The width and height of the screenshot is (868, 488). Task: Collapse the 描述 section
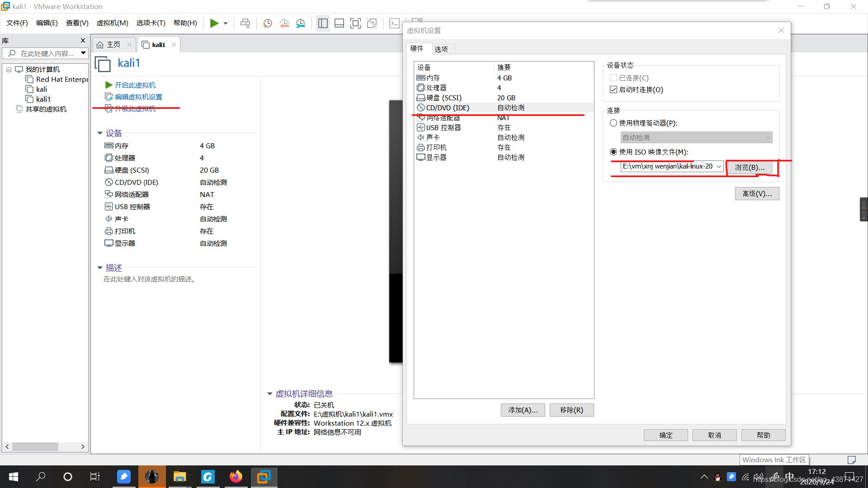100,268
